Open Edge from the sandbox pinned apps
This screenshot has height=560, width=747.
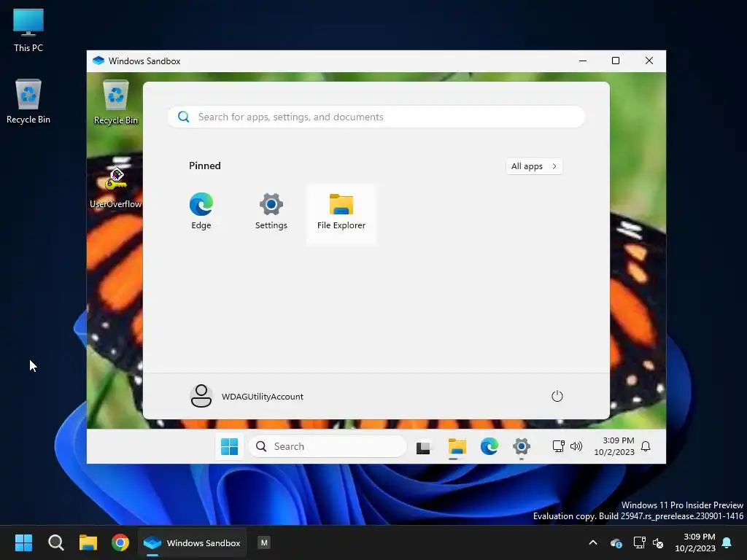(201, 211)
